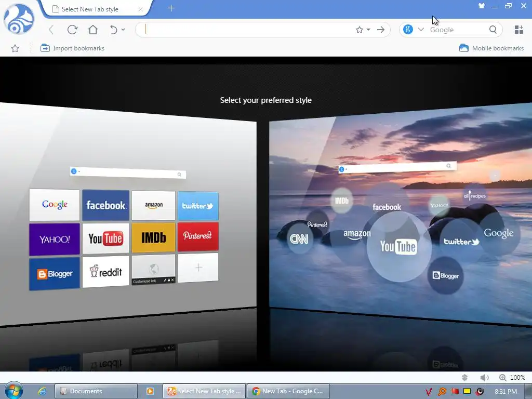This screenshot has width=532, height=399.
Task: Expand the bookmark star dropdown arrow
Action: pyautogui.click(x=368, y=30)
